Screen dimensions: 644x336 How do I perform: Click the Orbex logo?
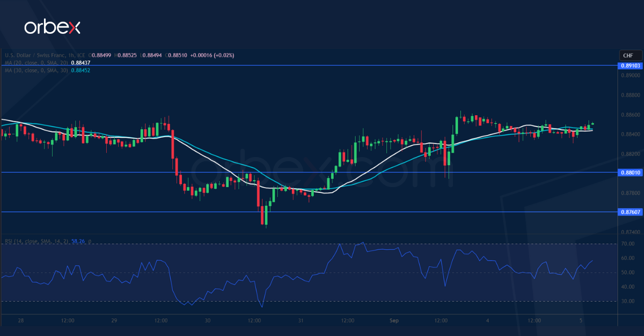(x=52, y=27)
